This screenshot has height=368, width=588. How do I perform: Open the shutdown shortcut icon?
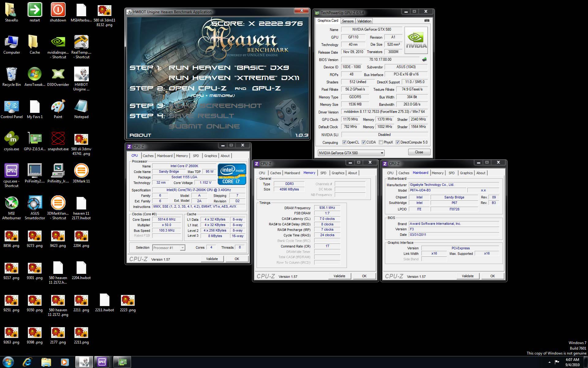click(x=58, y=10)
